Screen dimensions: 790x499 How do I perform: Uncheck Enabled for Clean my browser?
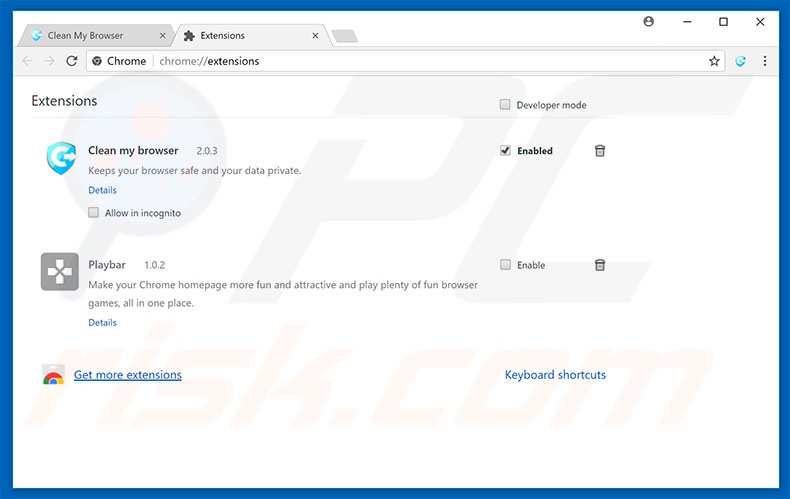(505, 150)
